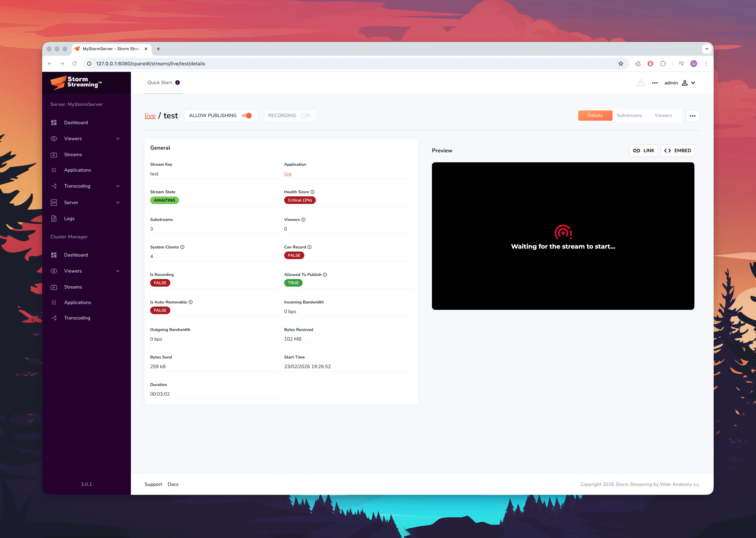Click the Quick Start info icon
The width and height of the screenshot is (756, 538).
178,83
